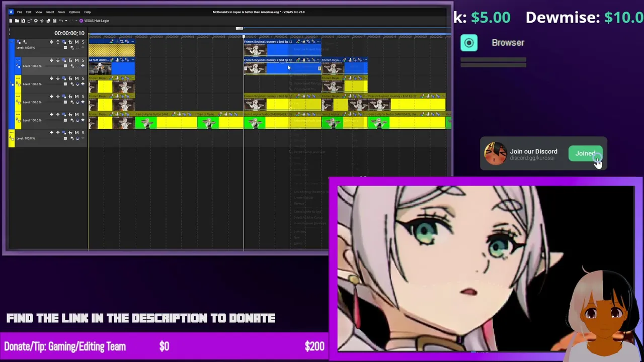Open the More menu on track 3 header

(18, 78)
